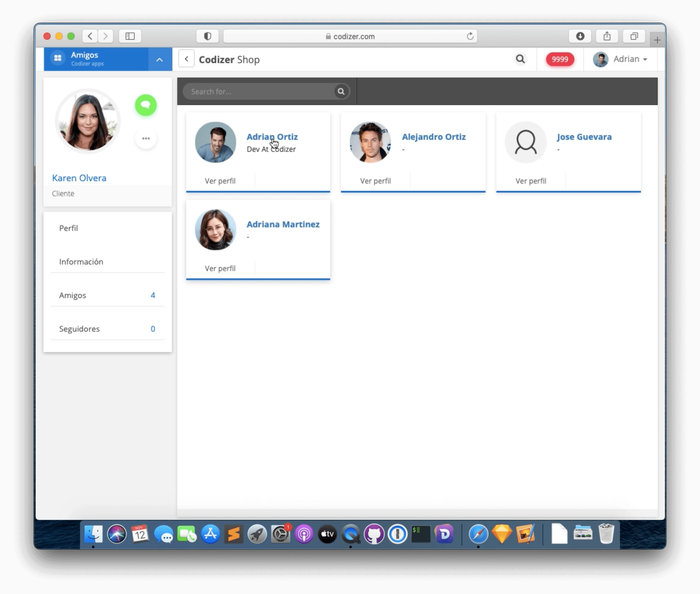Click Ver perfil for Adrian Ortiz
The height and width of the screenshot is (594, 700).
(x=220, y=180)
